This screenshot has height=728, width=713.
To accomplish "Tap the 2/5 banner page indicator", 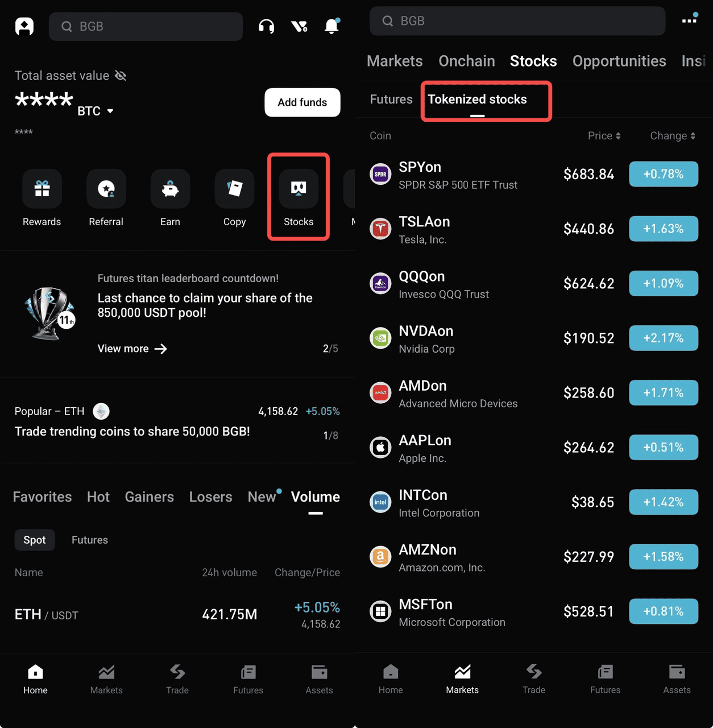I will (x=330, y=349).
